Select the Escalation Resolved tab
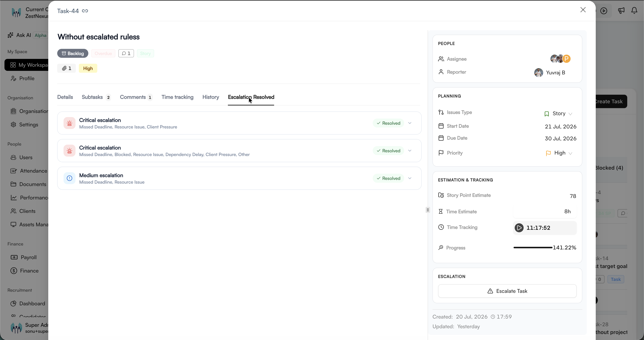644x340 pixels. click(x=251, y=97)
